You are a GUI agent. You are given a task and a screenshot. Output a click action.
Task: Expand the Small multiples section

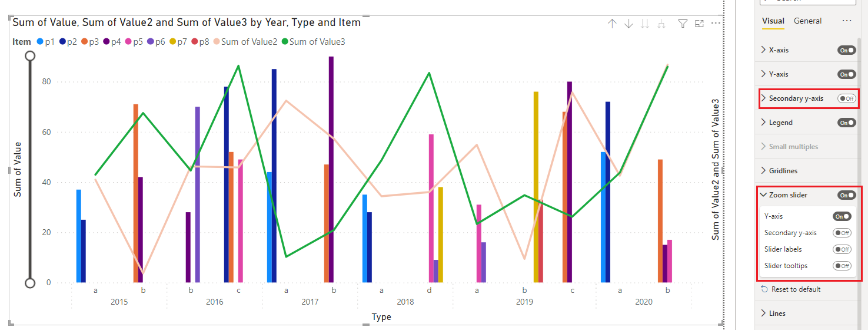(764, 147)
